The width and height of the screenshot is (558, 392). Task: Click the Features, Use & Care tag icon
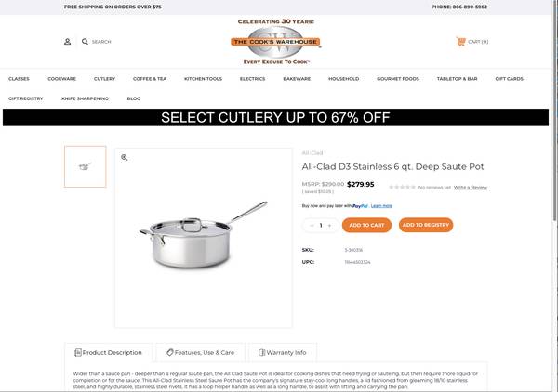pyautogui.click(x=170, y=352)
